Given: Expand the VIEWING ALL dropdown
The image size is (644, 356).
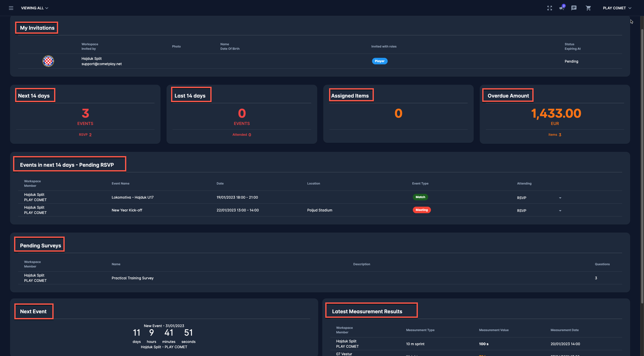Looking at the screenshot, I should point(34,8).
